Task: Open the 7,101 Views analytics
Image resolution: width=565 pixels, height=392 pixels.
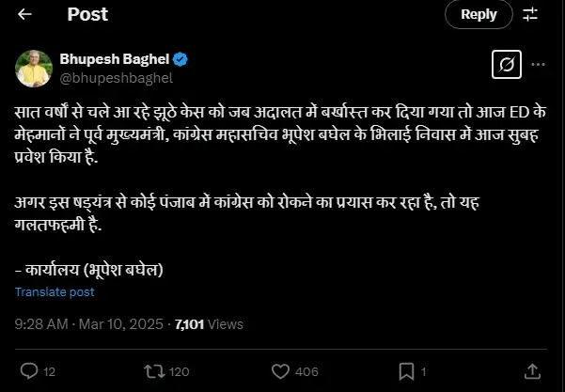Action: click(x=209, y=323)
